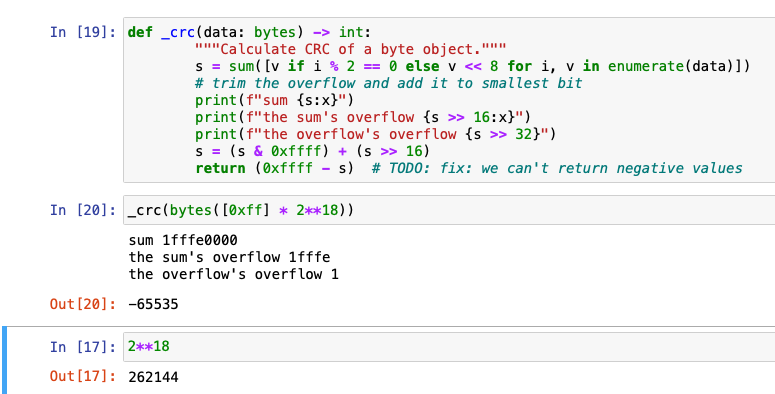775x394 pixels.
Task: Click the _crc(bytes([0xff] * 2**18)) input cell
Action: click(449, 210)
